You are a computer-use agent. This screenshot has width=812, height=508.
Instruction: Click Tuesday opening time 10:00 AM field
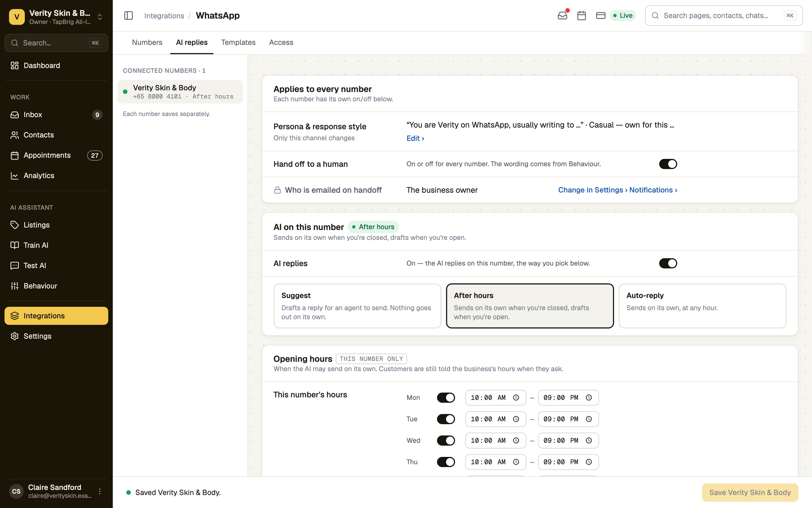click(495, 419)
